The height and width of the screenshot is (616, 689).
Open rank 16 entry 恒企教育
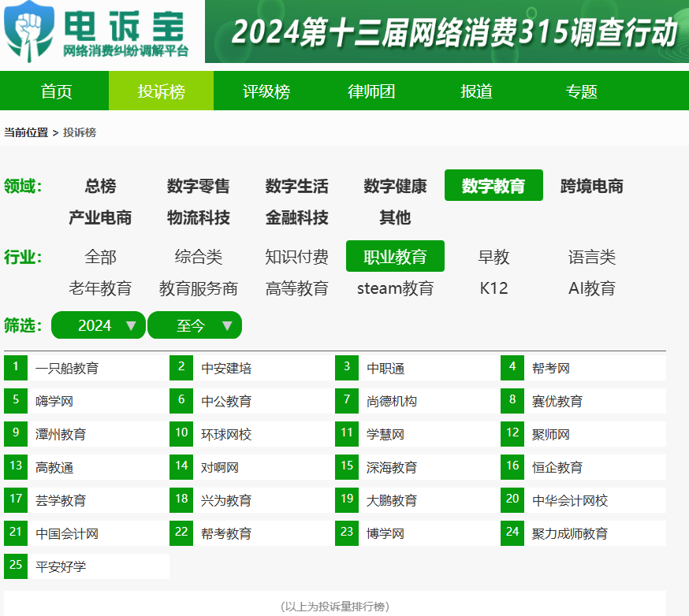[583, 467]
